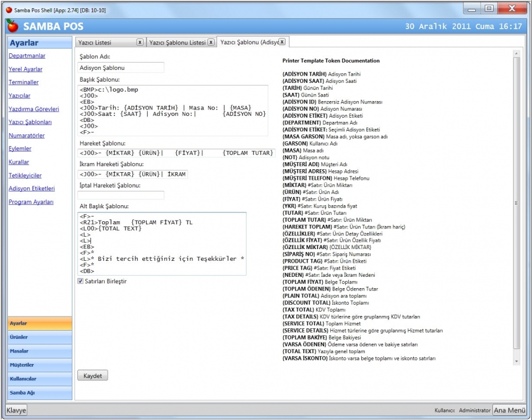Click the empty İptal Hareketi Şablonu field
Image resolution: width=532 pixels, height=420 pixels.
[121, 195]
